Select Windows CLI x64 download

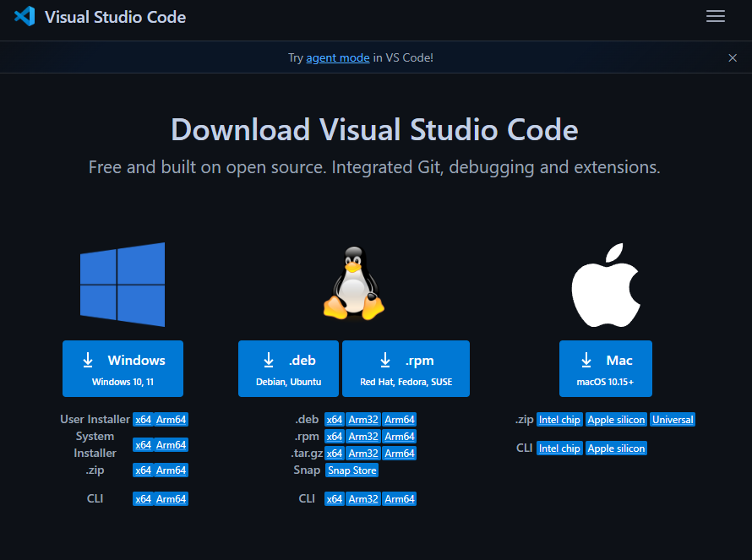(x=143, y=499)
